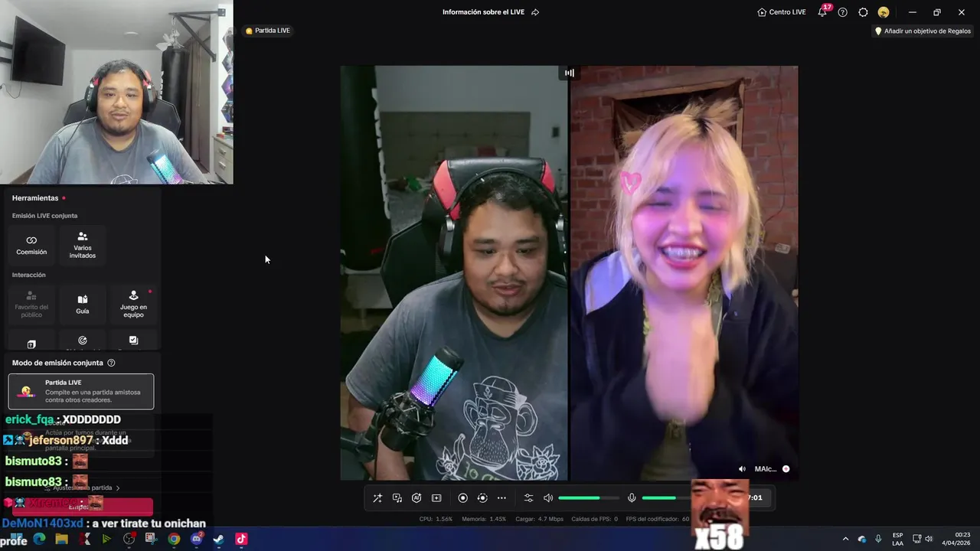Open Centro LIVE
980x551 pixels.
click(x=782, y=12)
